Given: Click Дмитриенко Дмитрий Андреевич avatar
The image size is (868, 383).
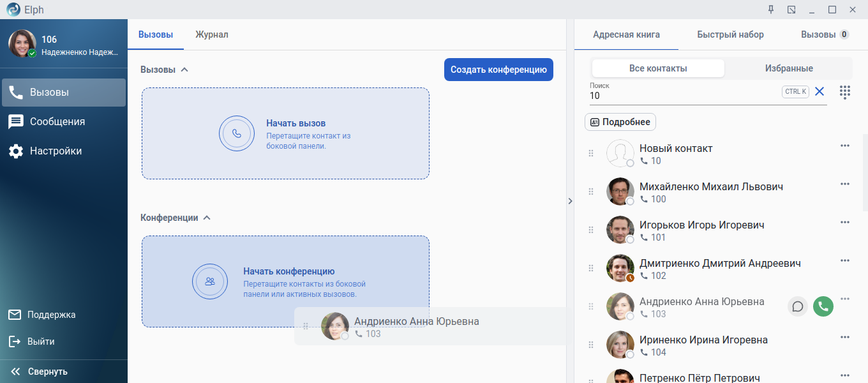Looking at the screenshot, I should tap(620, 268).
